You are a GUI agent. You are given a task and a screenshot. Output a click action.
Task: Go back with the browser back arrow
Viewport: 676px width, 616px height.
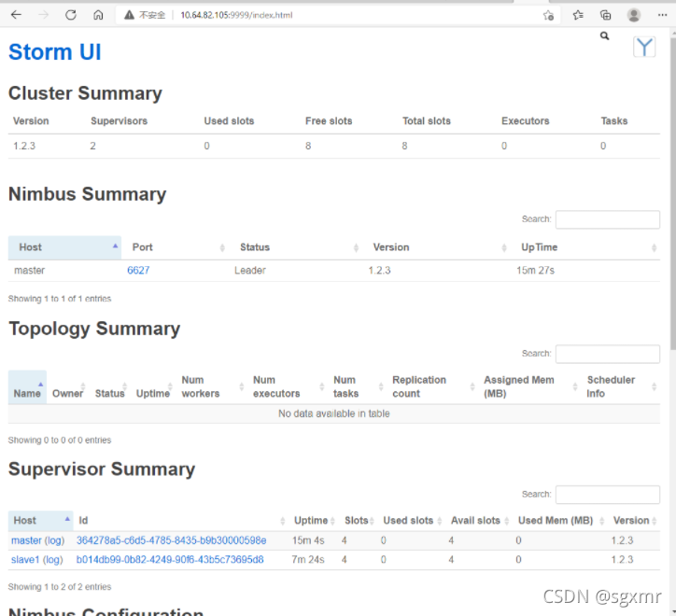pos(16,15)
